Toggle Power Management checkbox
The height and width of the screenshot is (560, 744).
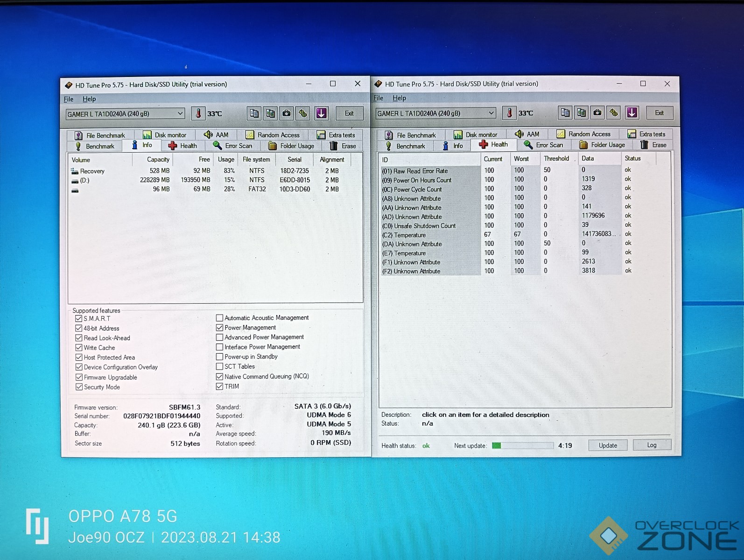click(219, 328)
